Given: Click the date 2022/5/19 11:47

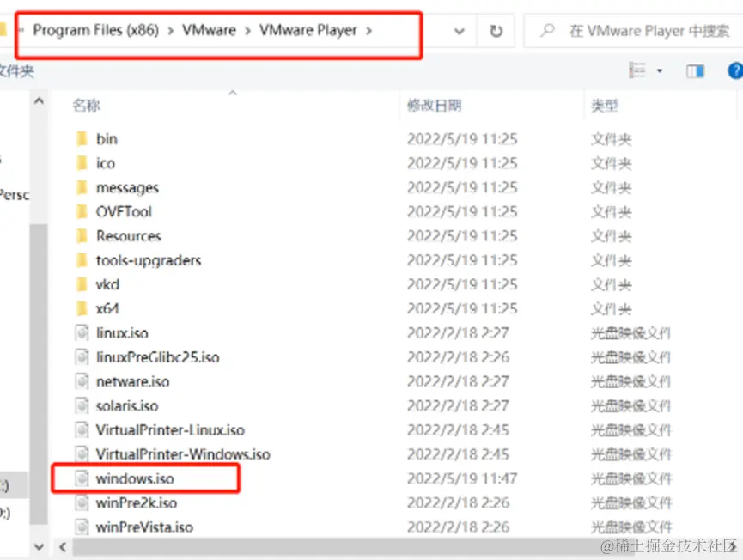Looking at the screenshot, I should tap(462, 478).
